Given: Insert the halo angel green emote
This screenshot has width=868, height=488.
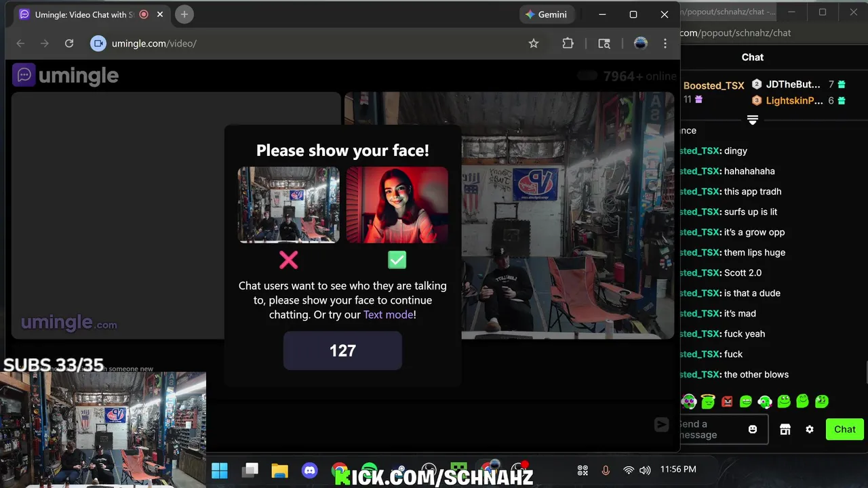Looking at the screenshot, I should point(708,401).
